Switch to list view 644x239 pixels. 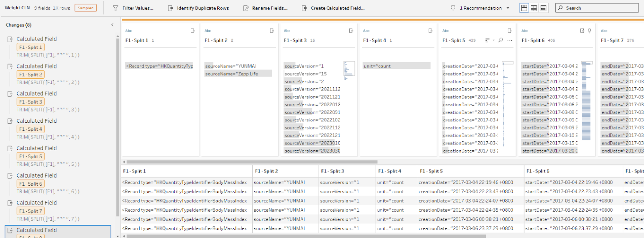pos(543,8)
